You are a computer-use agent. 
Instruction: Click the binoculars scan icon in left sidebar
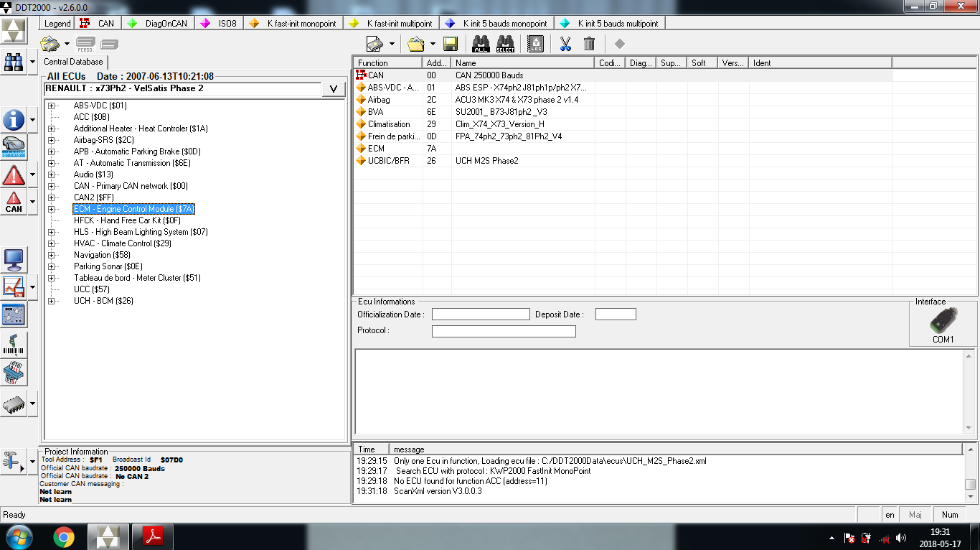pos(14,62)
